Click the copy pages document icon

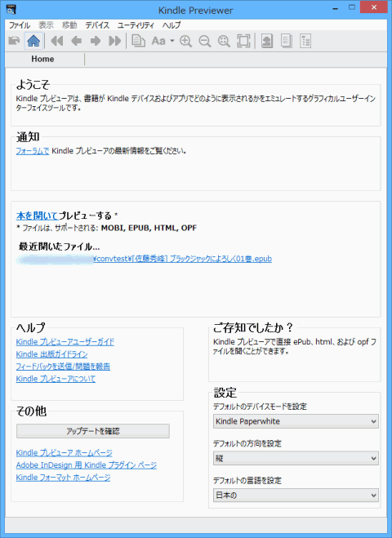coord(138,41)
